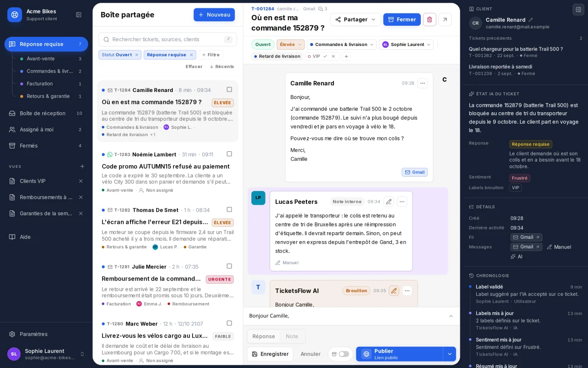Screen dimensions: 588x368
Task: Click the Bonjour Camille reply text area
Action: (347, 316)
